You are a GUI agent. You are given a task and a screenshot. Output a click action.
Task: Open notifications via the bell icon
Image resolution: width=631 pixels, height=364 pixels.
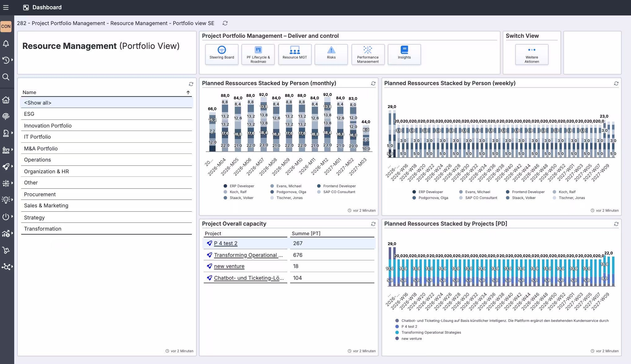6,44
